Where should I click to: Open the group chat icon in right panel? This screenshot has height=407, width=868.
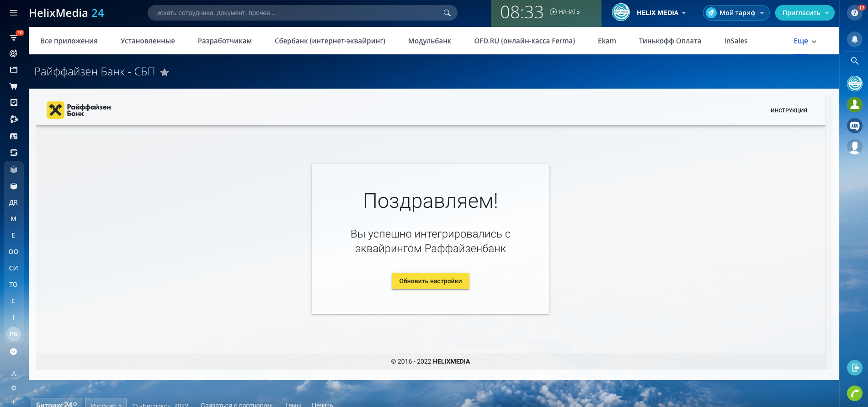[855, 126]
